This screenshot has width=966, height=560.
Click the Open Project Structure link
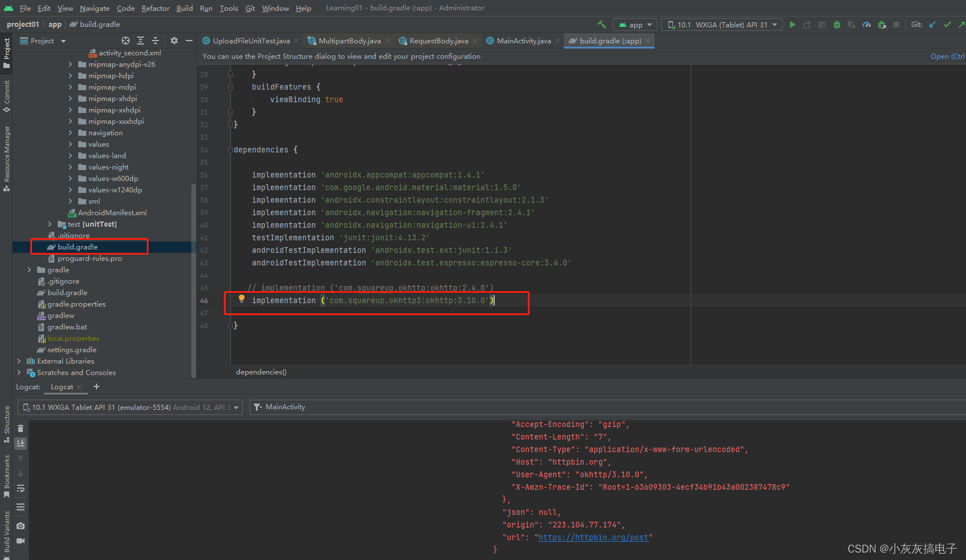pos(947,56)
